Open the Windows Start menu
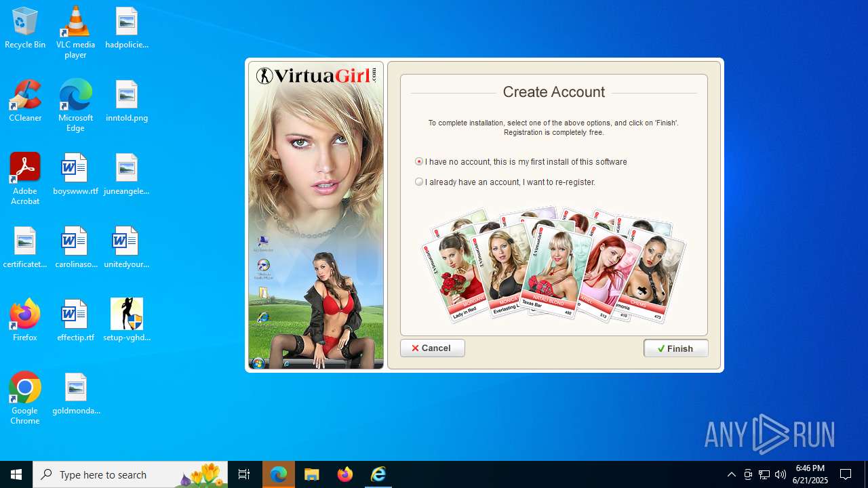The width and height of the screenshot is (868, 488). 16,474
